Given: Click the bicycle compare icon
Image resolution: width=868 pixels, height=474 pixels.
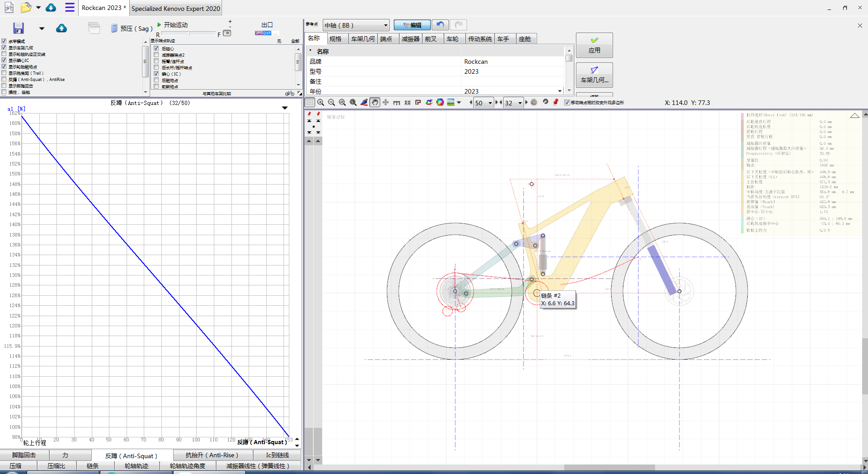Looking at the screenshot, I should (x=289, y=94).
